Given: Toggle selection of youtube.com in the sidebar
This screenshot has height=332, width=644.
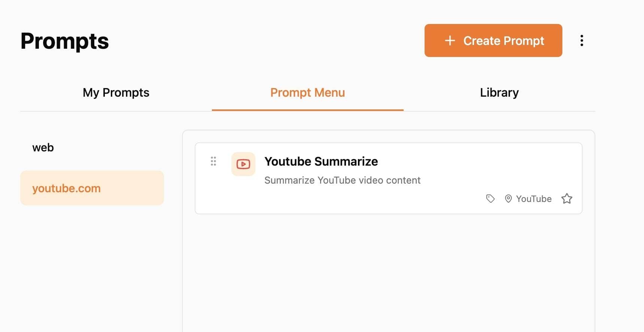Looking at the screenshot, I should point(92,188).
